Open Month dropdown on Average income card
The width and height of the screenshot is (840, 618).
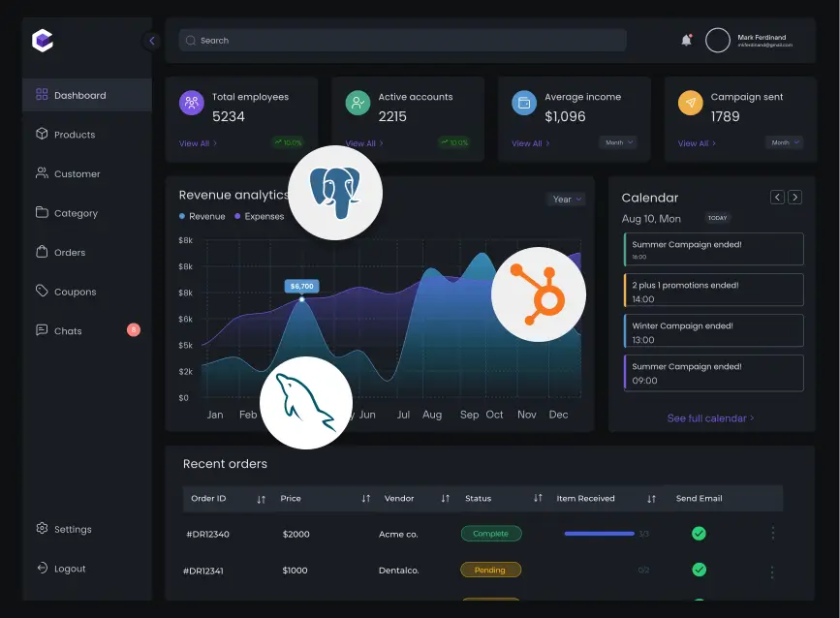(x=619, y=142)
